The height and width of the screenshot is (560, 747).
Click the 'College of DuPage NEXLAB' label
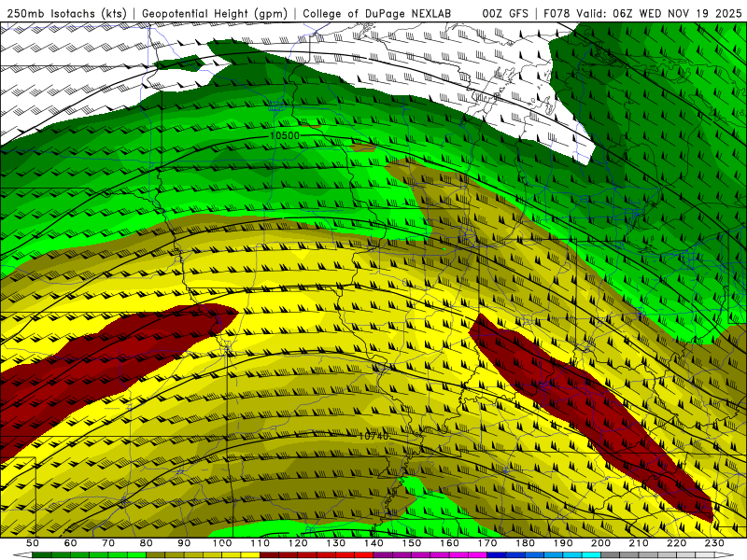pos(376,14)
